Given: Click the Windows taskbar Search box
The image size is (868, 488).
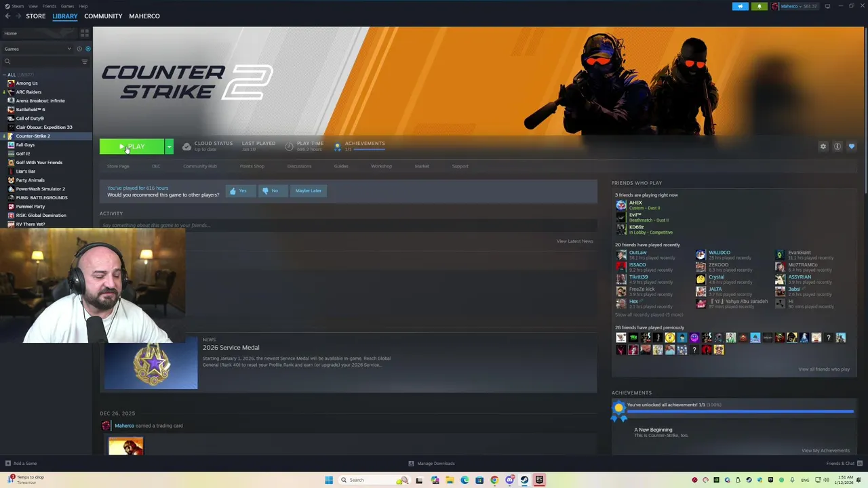Looking at the screenshot, I should [373, 480].
